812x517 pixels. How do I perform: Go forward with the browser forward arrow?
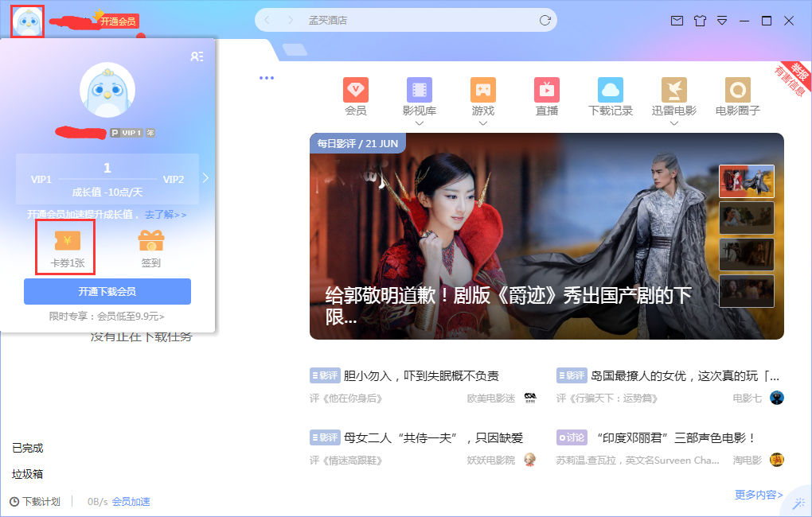coord(290,20)
